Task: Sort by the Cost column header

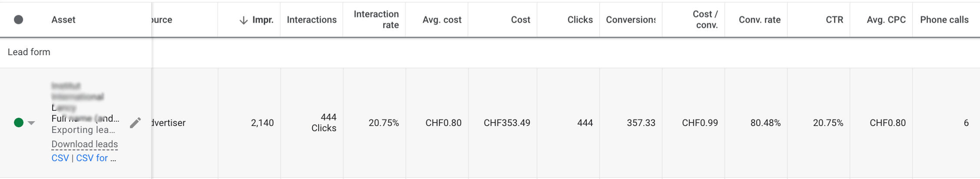Action: point(520,20)
